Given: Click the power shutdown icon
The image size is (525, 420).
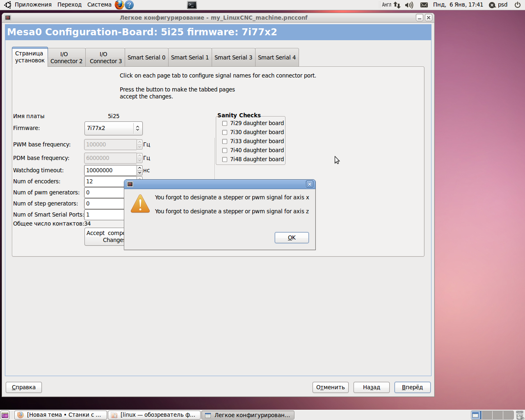Looking at the screenshot, I should pos(518,5).
